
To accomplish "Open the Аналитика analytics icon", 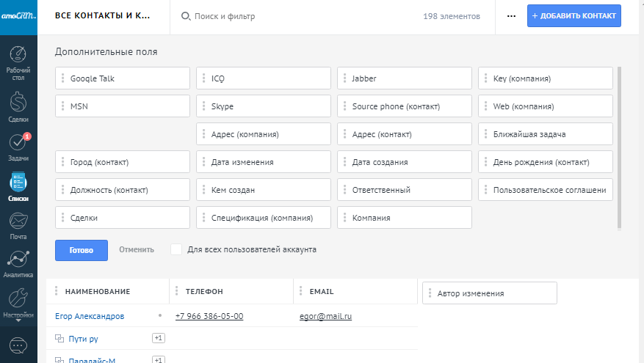I will tap(18, 262).
